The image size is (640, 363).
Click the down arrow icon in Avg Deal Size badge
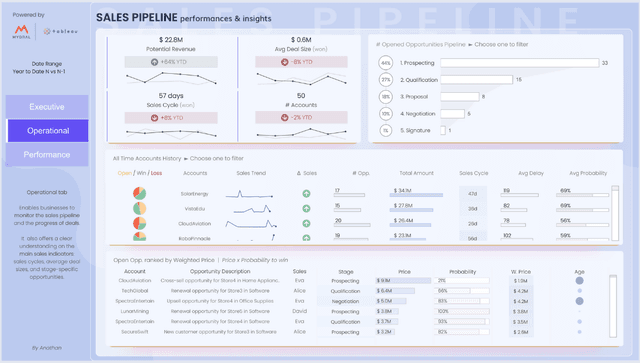pyautogui.click(x=284, y=62)
